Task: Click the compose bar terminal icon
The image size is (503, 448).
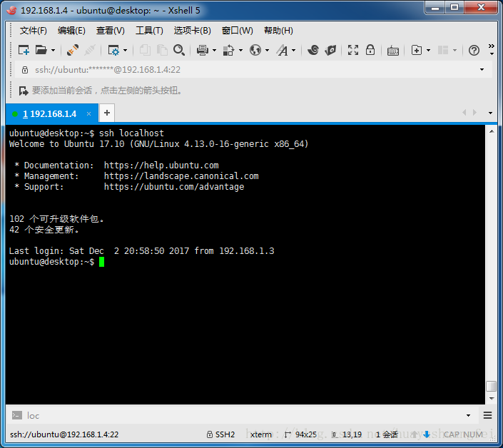Action: pyautogui.click(x=17, y=416)
